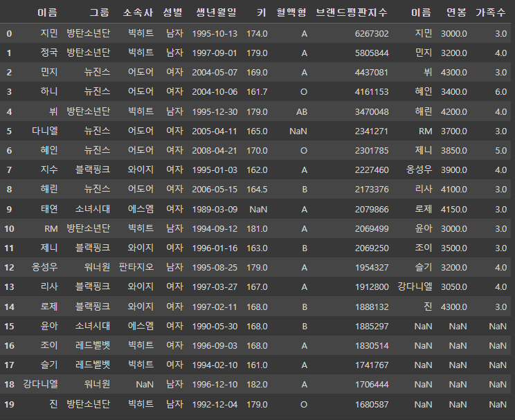The height and width of the screenshot is (420, 515).
Task: Click brand index value 1912800
Action: coord(372,287)
